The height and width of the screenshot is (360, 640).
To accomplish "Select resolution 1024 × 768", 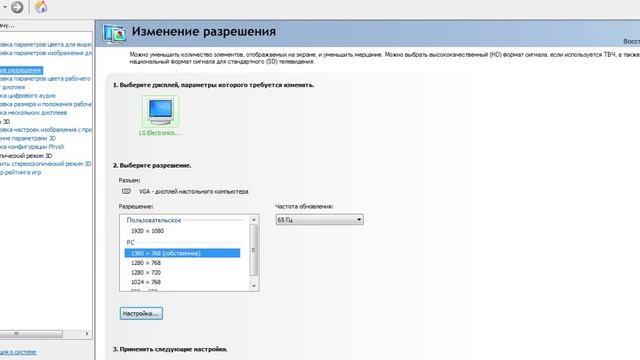I will (x=146, y=282).
